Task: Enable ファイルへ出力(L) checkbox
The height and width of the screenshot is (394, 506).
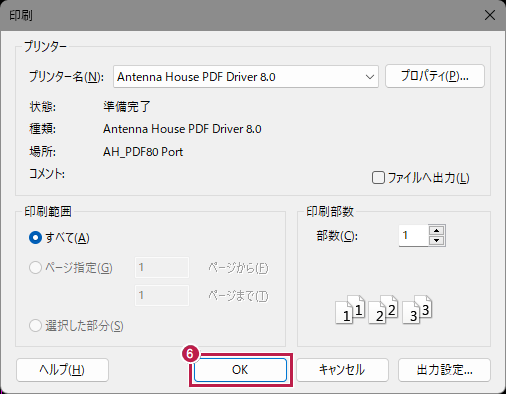Action: 378,178
